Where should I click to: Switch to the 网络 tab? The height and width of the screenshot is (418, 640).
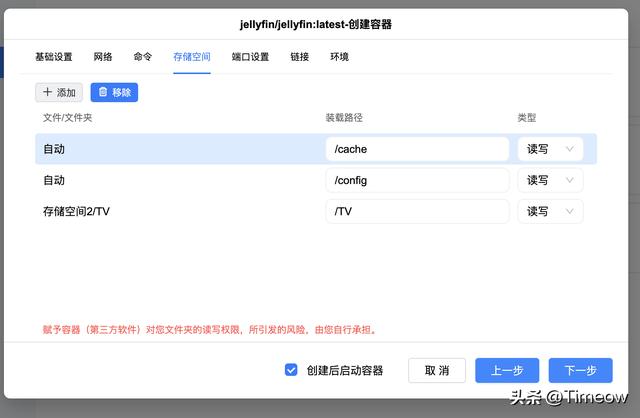[103, 57]
